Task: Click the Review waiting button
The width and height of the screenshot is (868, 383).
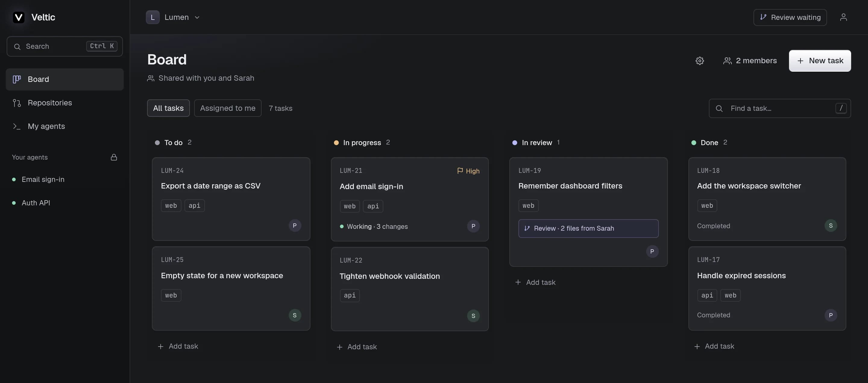Action: click(790, 17)
